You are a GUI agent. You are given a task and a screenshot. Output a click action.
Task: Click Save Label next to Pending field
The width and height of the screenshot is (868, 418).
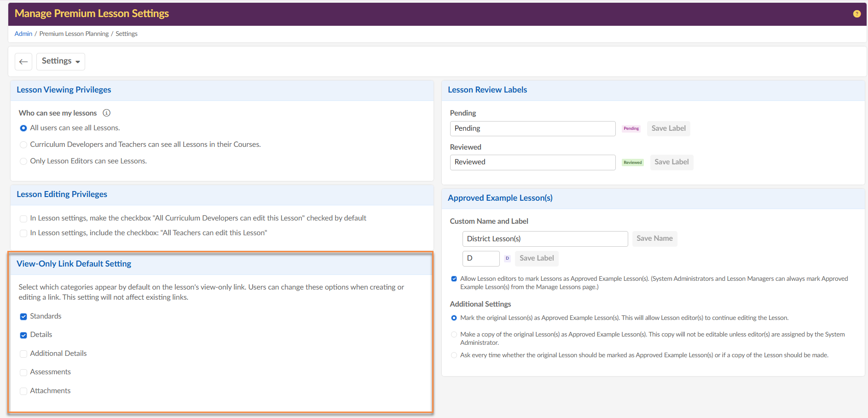click(x=668, y=128)
